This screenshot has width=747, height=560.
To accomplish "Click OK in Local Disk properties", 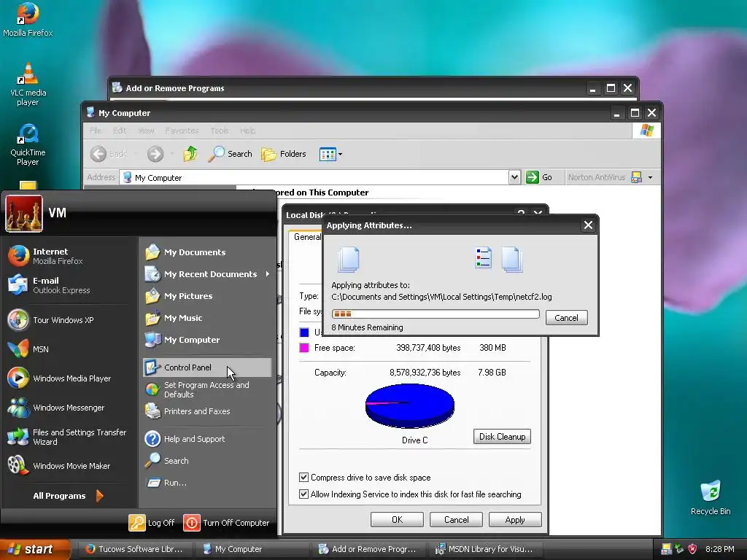I will coord(397,519).
